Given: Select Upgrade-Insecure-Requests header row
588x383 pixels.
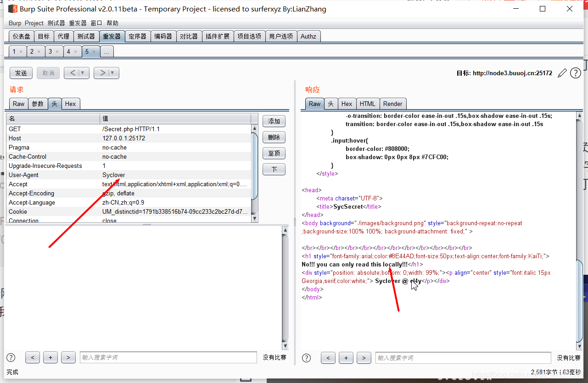Looking at the screenshot, I should click(129, 166).
